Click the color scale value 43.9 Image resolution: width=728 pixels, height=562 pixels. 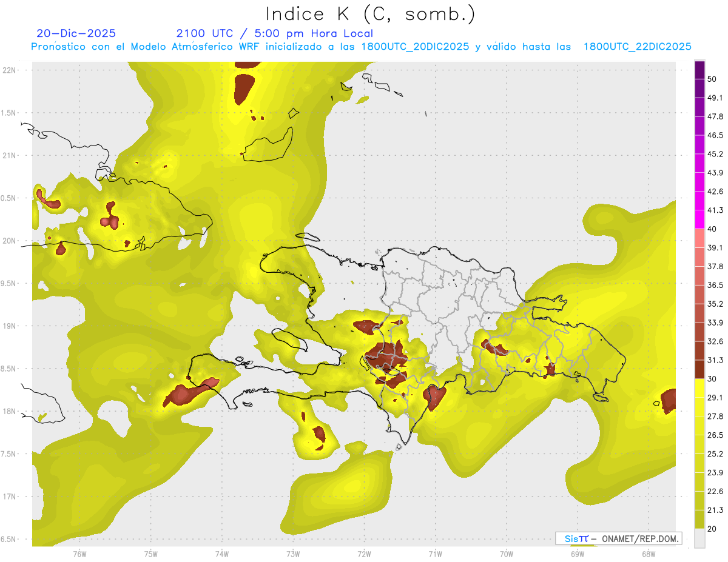[x=715, y=173]
